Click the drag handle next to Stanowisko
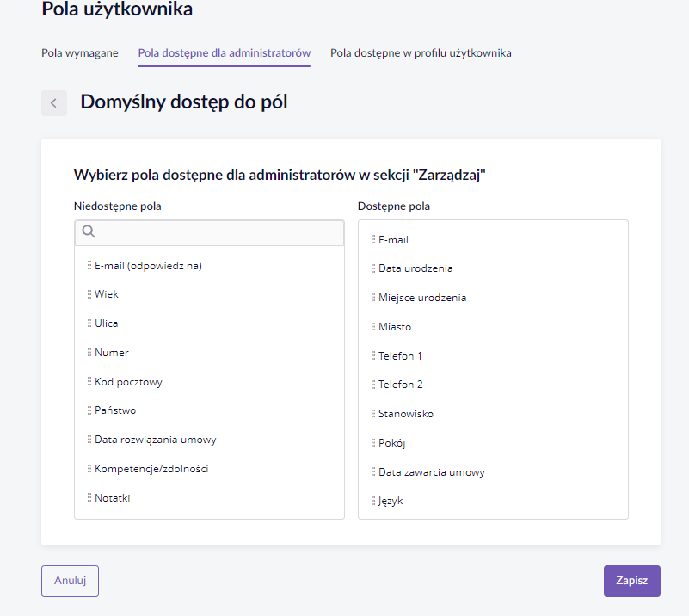 pyautogui.click(x=373, y=414)
